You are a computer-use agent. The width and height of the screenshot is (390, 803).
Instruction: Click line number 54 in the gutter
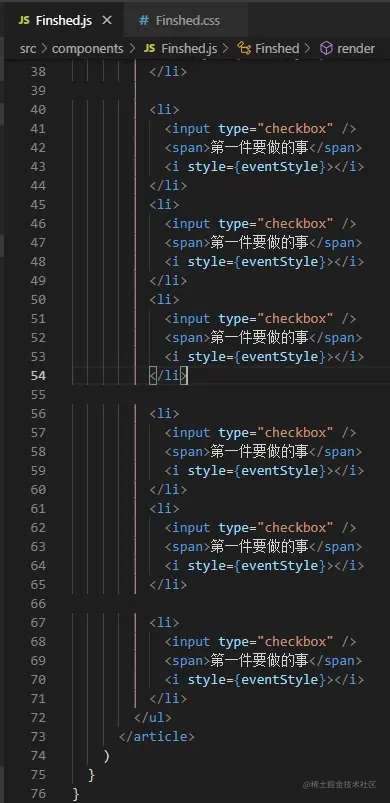38,375
